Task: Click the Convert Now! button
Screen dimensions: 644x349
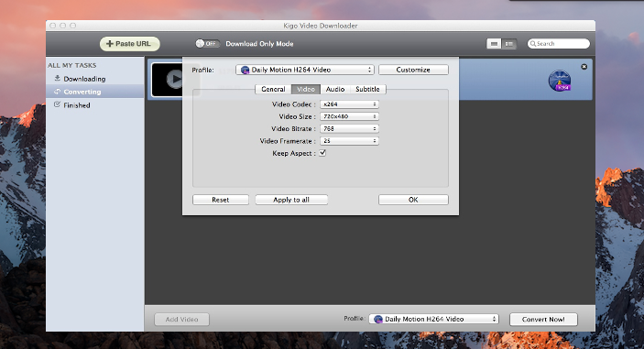Action: tap(543, 319)
